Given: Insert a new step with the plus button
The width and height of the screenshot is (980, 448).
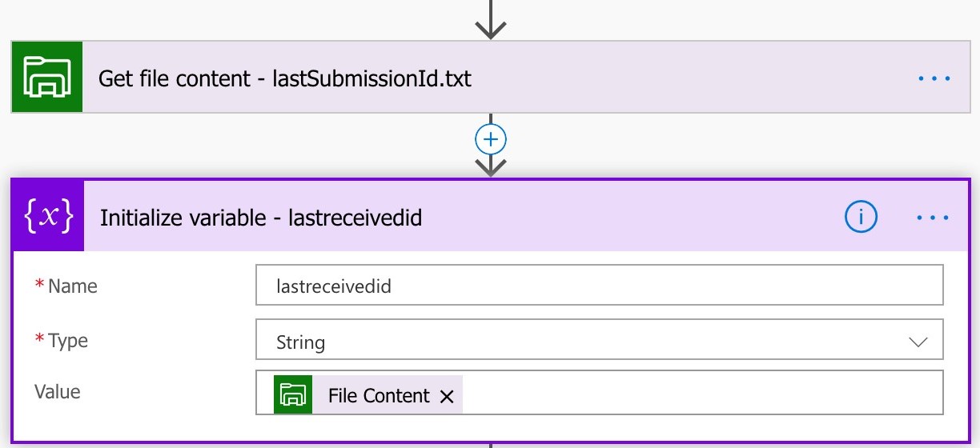Looking at the screenshot, I should pyautogui.click(x=491, y=140).
